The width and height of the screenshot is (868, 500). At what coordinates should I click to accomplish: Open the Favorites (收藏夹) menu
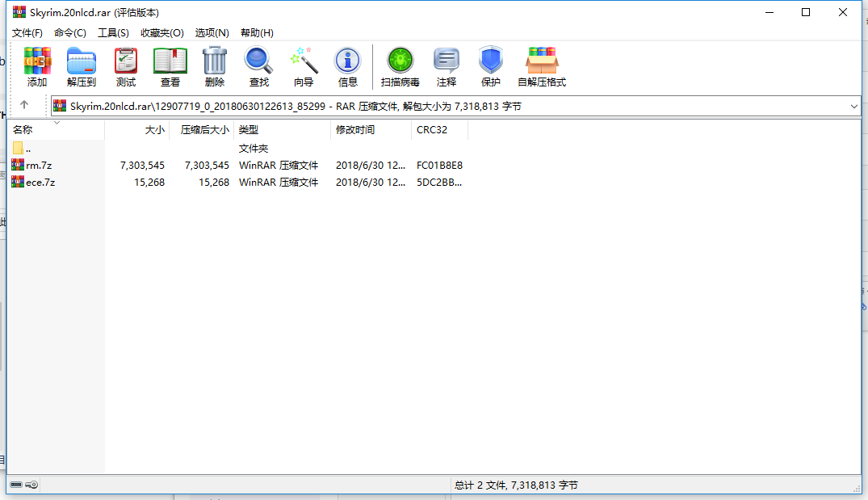(x=162, y=32)
